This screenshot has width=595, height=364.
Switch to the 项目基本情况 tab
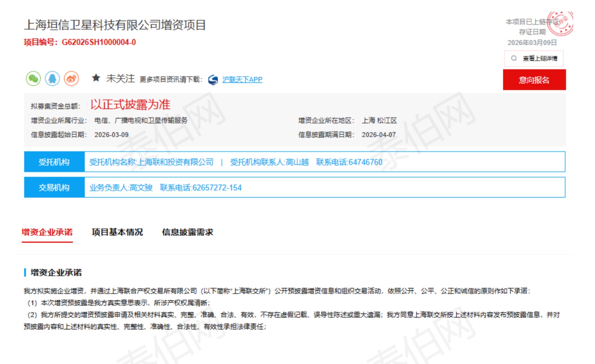pos(117,232)
